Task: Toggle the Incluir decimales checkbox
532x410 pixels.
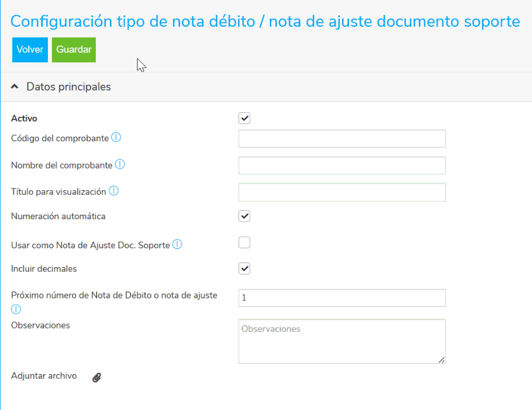Action: 244,269
